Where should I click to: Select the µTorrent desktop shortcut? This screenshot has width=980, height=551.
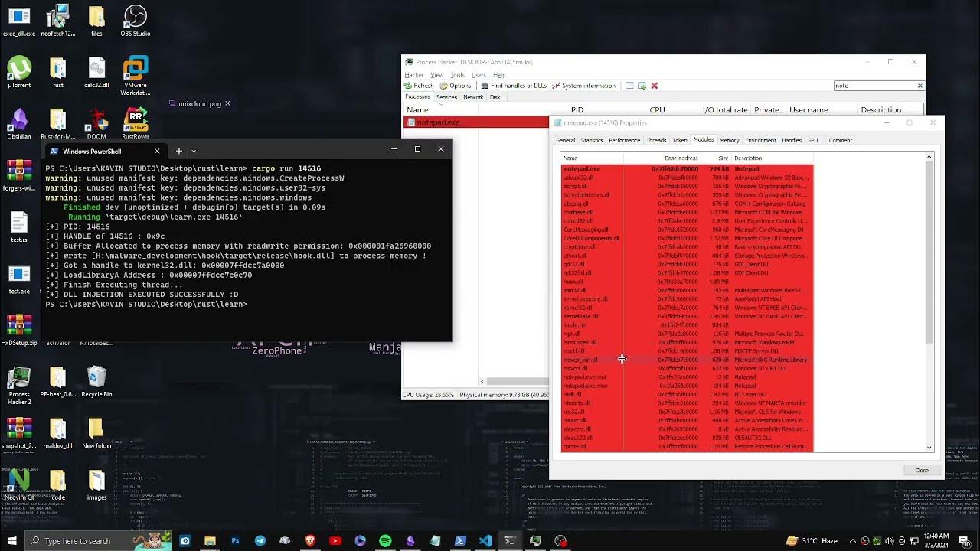coord(19,72)
